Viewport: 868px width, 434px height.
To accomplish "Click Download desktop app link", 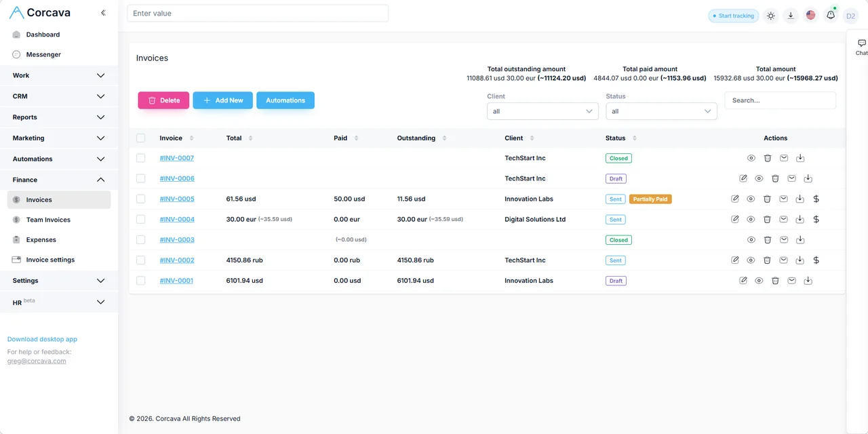I will pyautogui.click(x=42, y=339).
